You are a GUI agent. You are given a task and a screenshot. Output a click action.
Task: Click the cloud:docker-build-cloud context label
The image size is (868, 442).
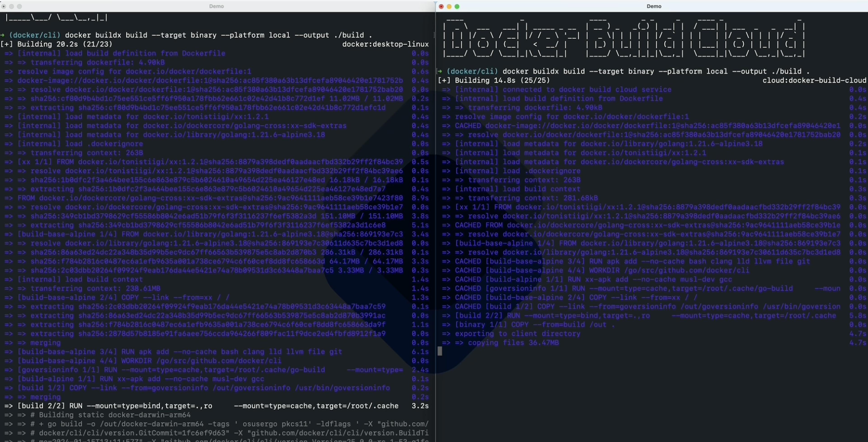coord(814,80)
